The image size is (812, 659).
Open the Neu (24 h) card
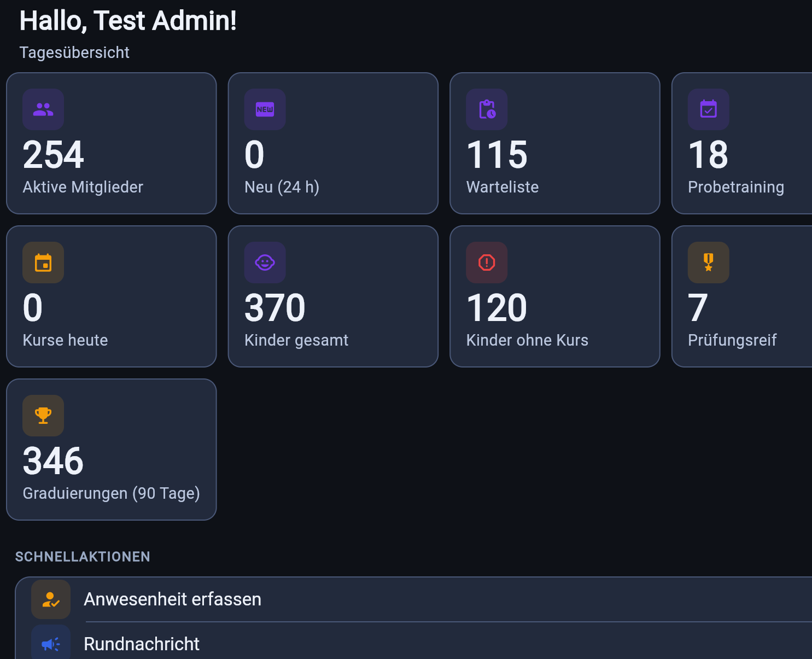coord(333,143)
